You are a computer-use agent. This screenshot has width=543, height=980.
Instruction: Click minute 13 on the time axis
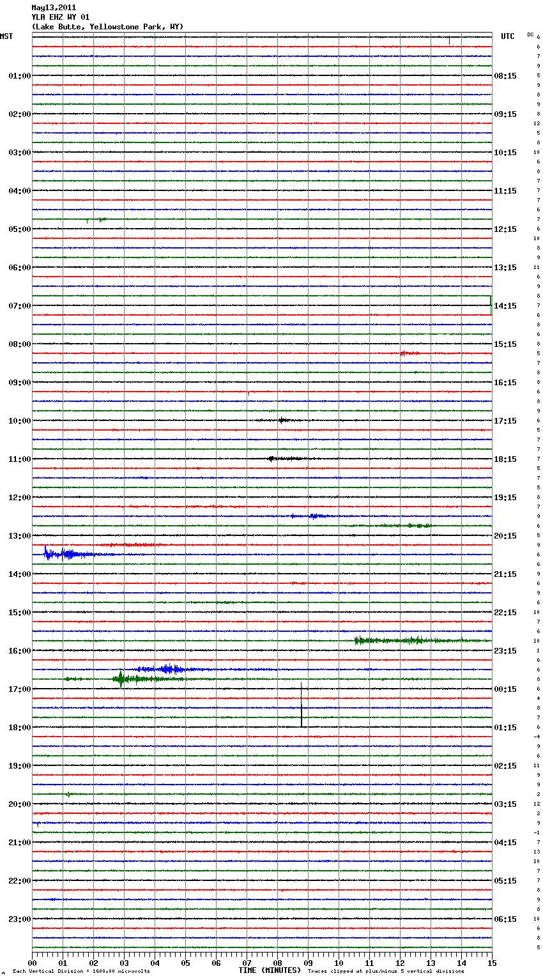tap(431, 963)
